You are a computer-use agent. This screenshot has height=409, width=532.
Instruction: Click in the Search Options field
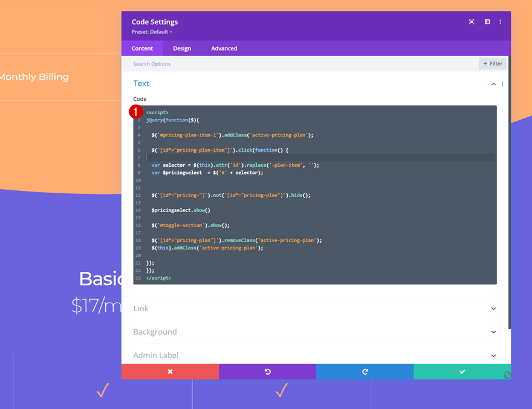click(300, 64)
